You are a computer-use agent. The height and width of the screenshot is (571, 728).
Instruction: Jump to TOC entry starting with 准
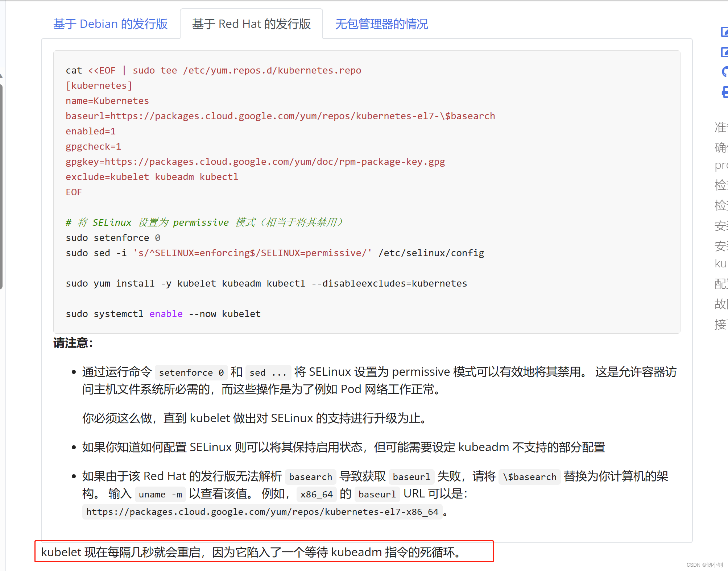tap(721, 127)
